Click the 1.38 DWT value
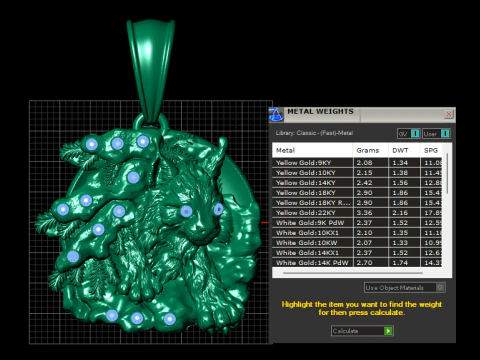Screen dimensions: 480x360 (400, 173)
